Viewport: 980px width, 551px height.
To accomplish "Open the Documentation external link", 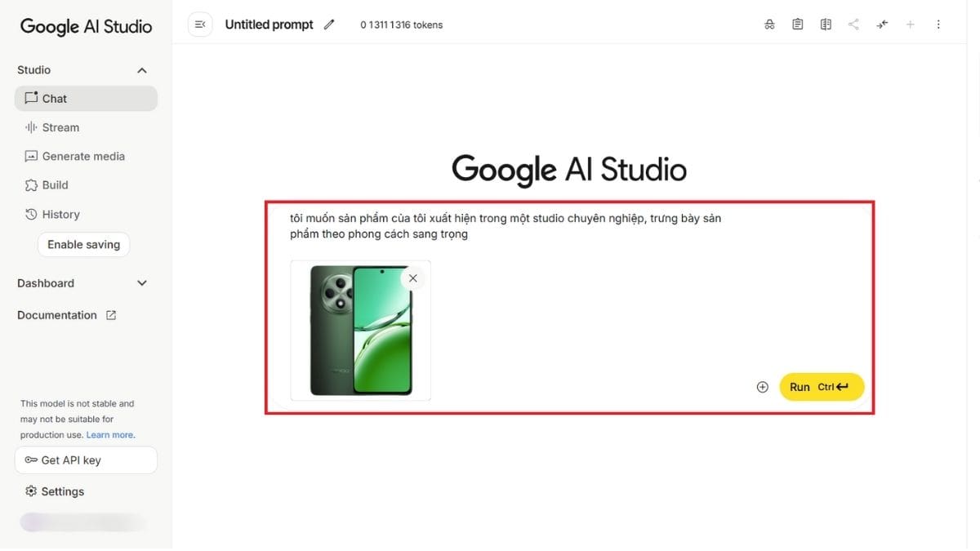I will click(x=67, y=315).
